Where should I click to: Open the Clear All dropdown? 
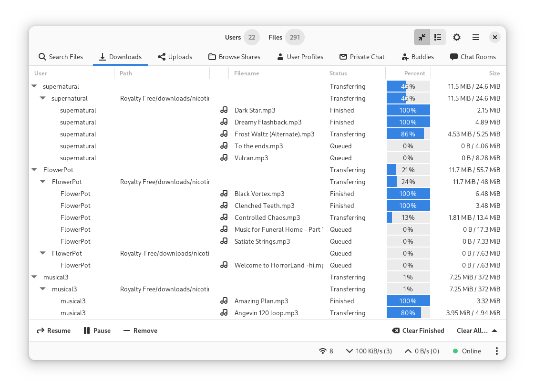477,330
